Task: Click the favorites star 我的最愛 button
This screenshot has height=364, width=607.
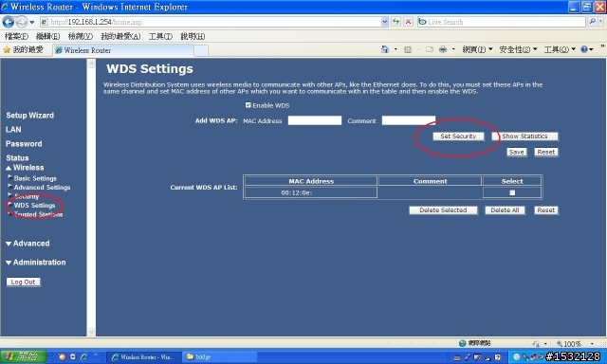Action: click(x=23, y=49)
